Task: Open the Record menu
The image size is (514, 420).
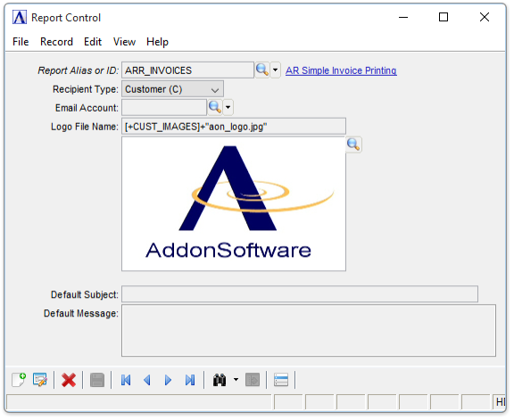Action: pos(56,42)
